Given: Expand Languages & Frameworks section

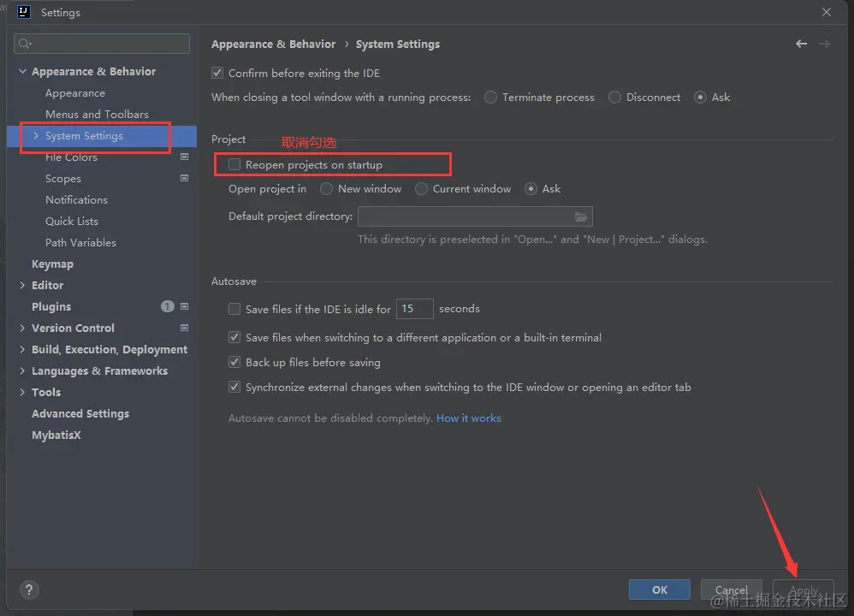Looking at the screenshot, I should tap(22, 371).
